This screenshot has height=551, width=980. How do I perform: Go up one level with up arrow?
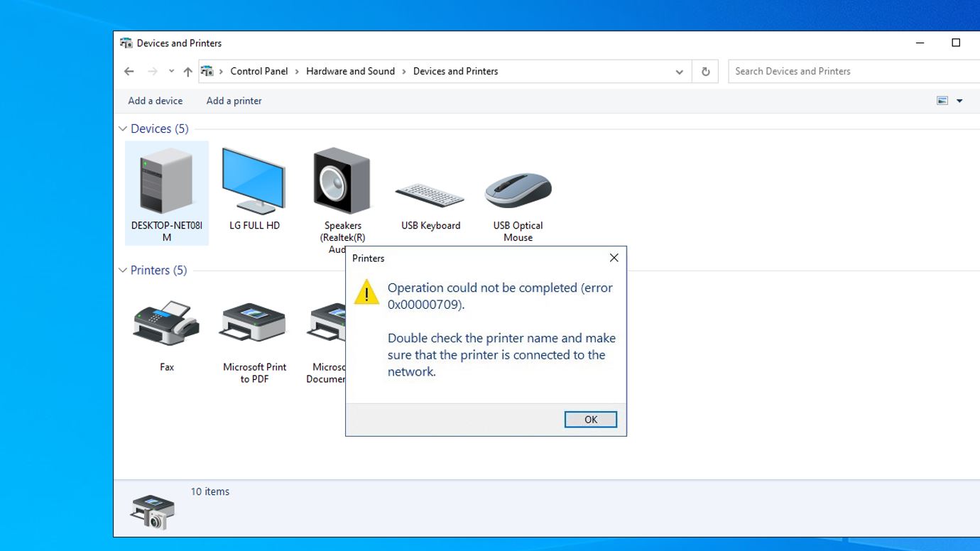(187, 72)
